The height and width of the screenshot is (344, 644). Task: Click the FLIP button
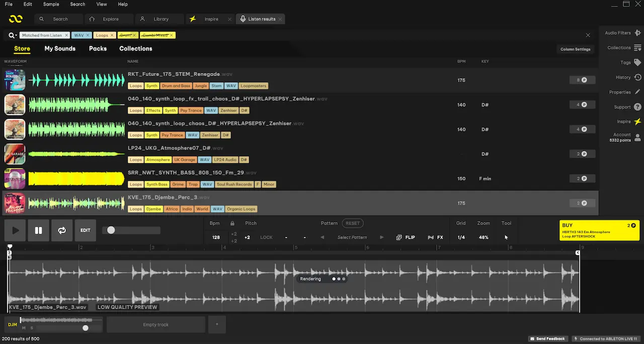pyautogui.click(x=406, y=237)
